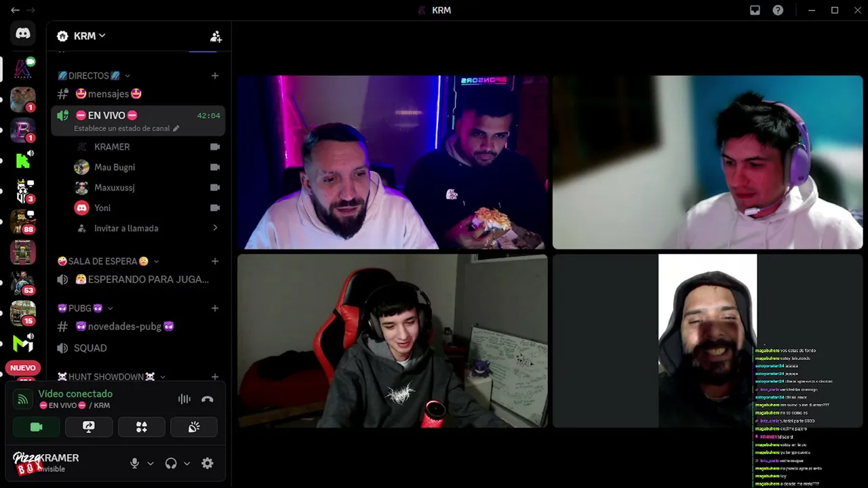Disconnect from the voice call
This screenshot has width=868, height=488.
coord(208,399)
